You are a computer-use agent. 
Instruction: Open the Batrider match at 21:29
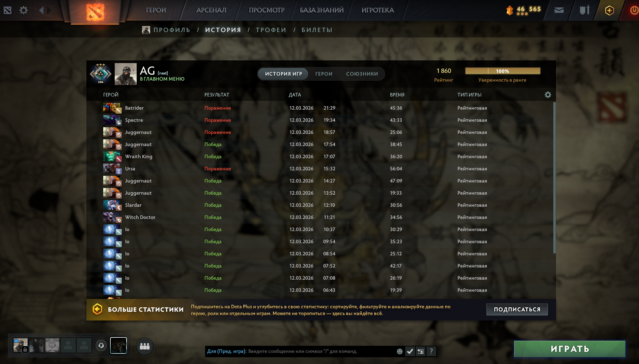point(320,108)
